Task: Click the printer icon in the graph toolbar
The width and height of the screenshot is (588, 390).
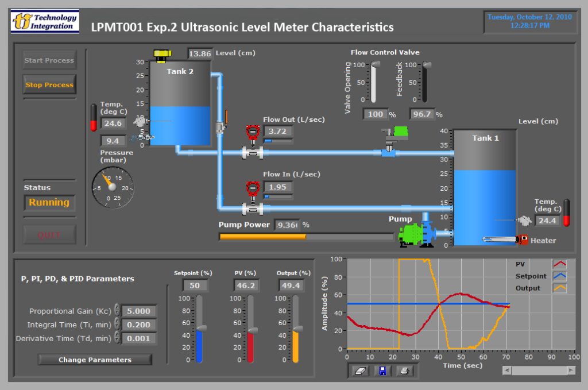Action: coord(404,371)
